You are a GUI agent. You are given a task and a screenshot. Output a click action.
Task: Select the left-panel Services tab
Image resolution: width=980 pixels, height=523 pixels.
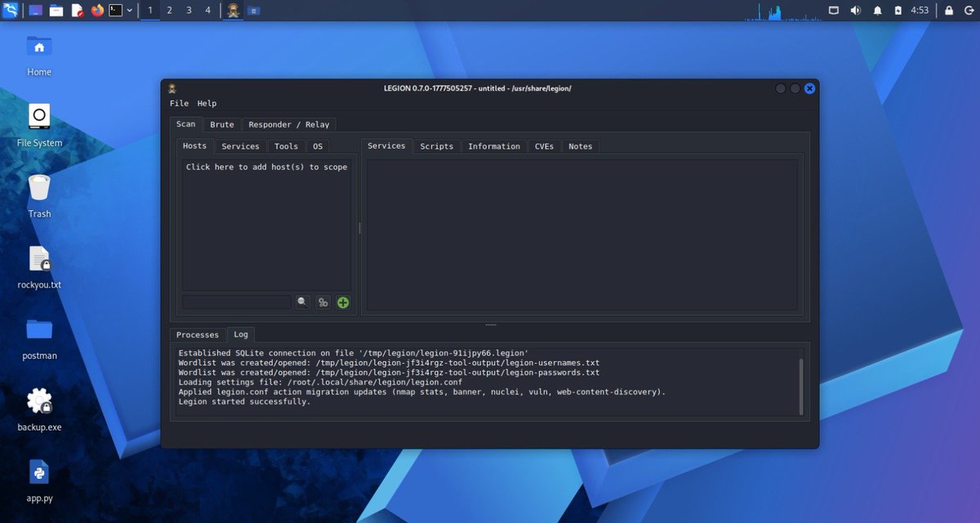click(240, 146)
